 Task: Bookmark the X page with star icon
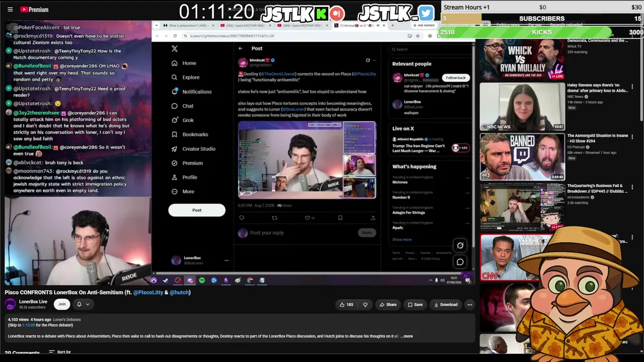coord(418,36)
